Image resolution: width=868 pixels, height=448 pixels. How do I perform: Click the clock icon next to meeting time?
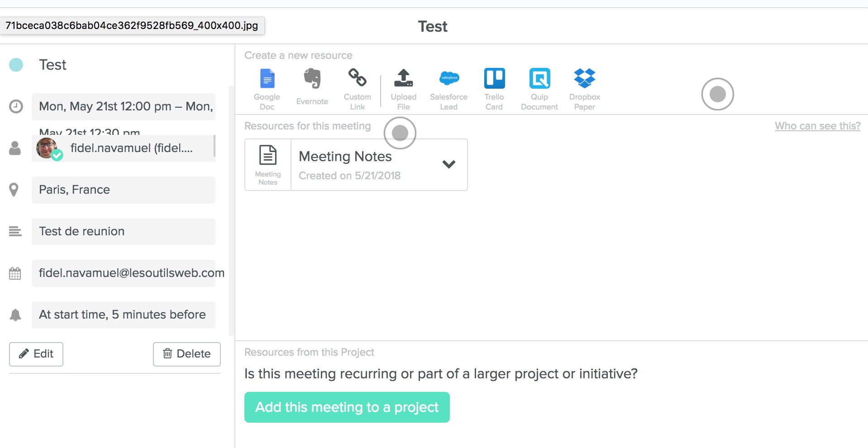coord(15,106)
